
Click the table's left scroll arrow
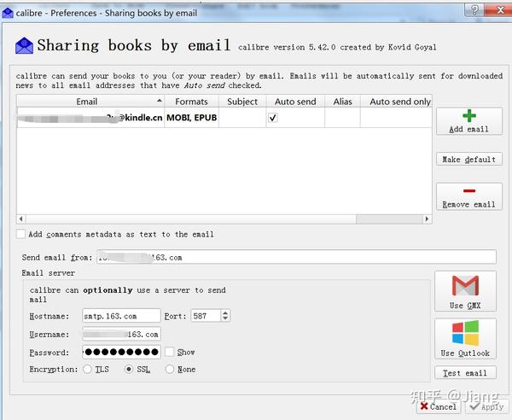pyautogui.click(x=20, y=219)
